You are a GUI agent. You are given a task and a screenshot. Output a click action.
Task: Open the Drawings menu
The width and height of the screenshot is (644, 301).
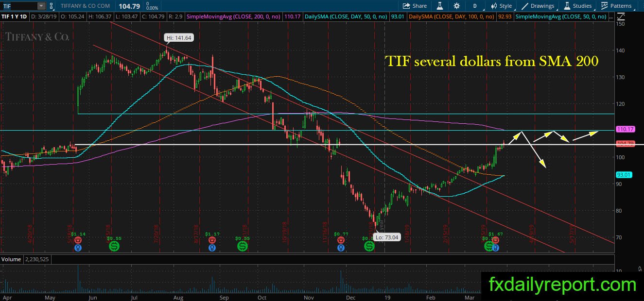538,6
